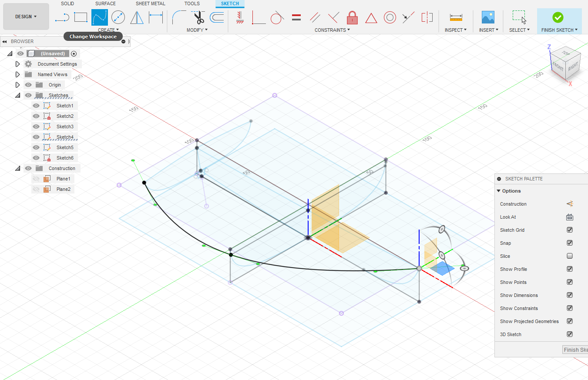The height and width of the screenshot is (380, 588).
Task: Open the CREATE dropdown menu
Action: (108, 30)
